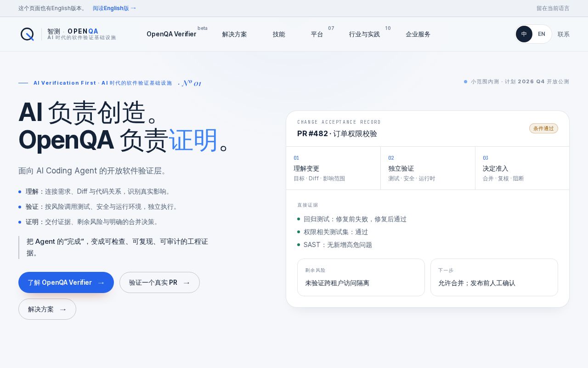The image size is (588, 368).
Task: Click the 理解:连接需求 bullet text
Action: tap(98, 191)
